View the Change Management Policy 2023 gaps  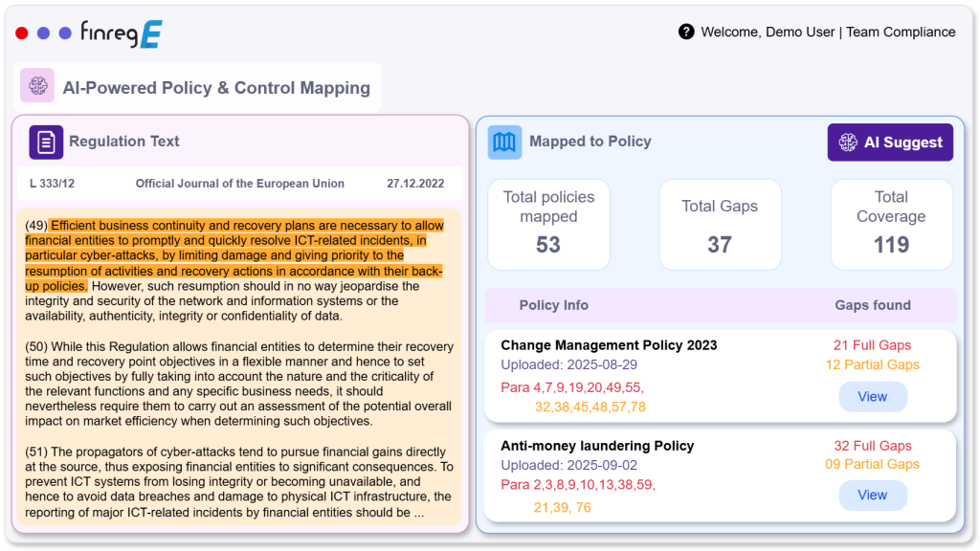(872, 396)
